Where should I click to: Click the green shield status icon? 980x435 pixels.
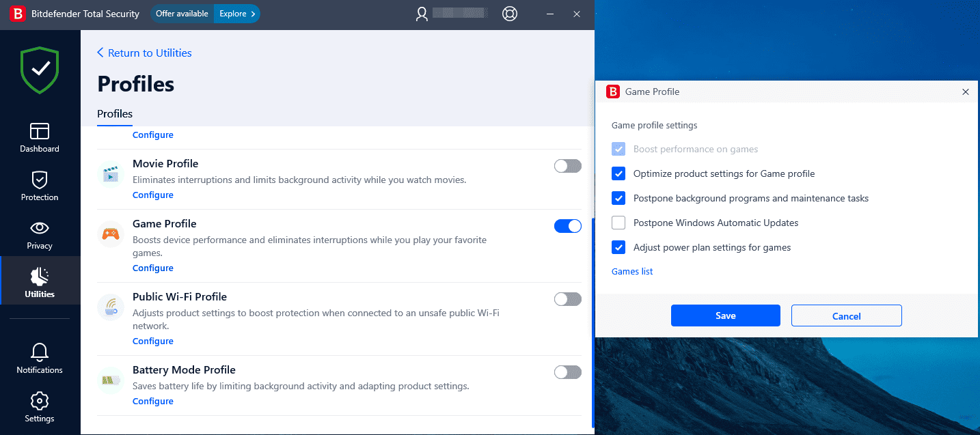coord(40,70)
